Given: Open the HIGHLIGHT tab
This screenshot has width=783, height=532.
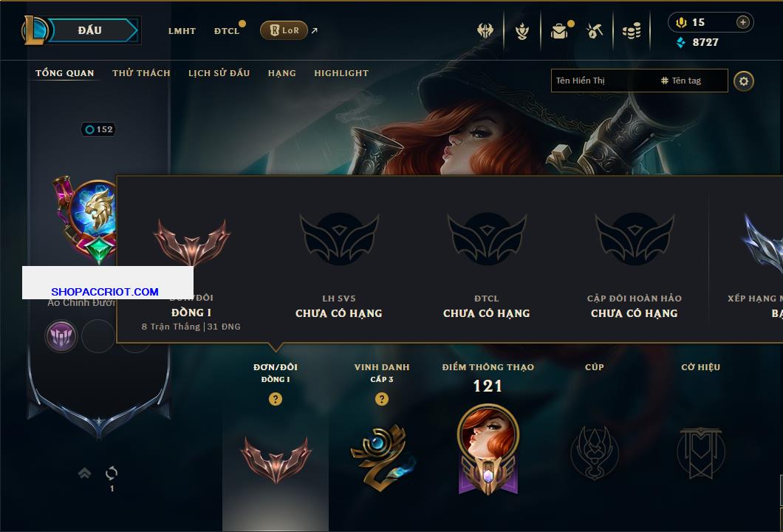Looking at the screenshot, I should click(341, 73).
